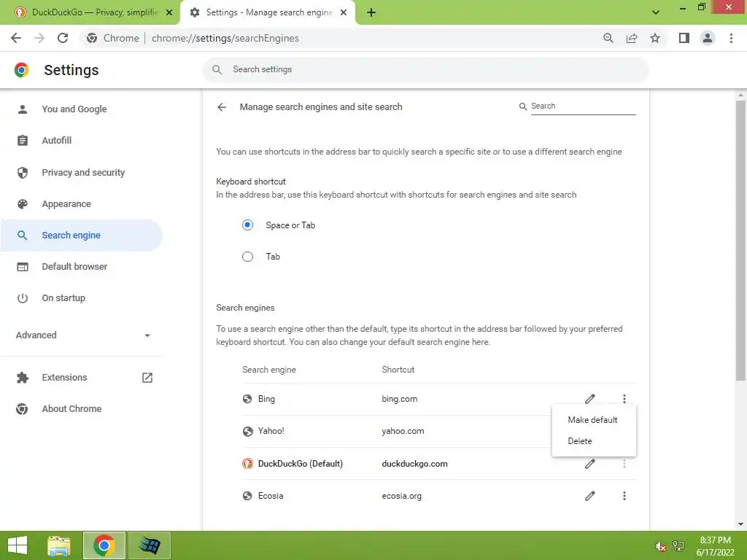Open the profile avatar menu
The image size is (747, 560).
click(x=708, y=38)
